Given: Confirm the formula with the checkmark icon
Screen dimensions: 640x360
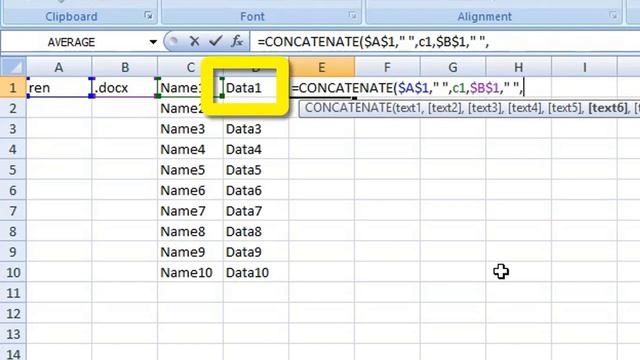Looking at the screenshot, I should coord(216,41).
